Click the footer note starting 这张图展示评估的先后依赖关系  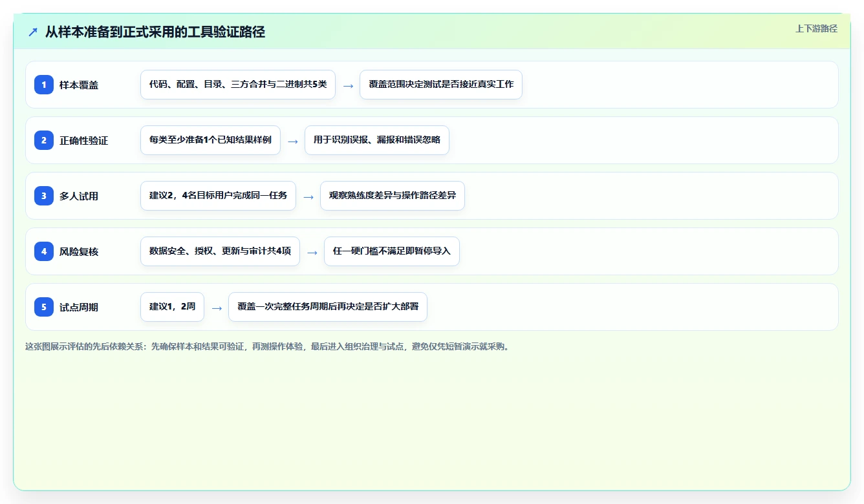[267, 346]
